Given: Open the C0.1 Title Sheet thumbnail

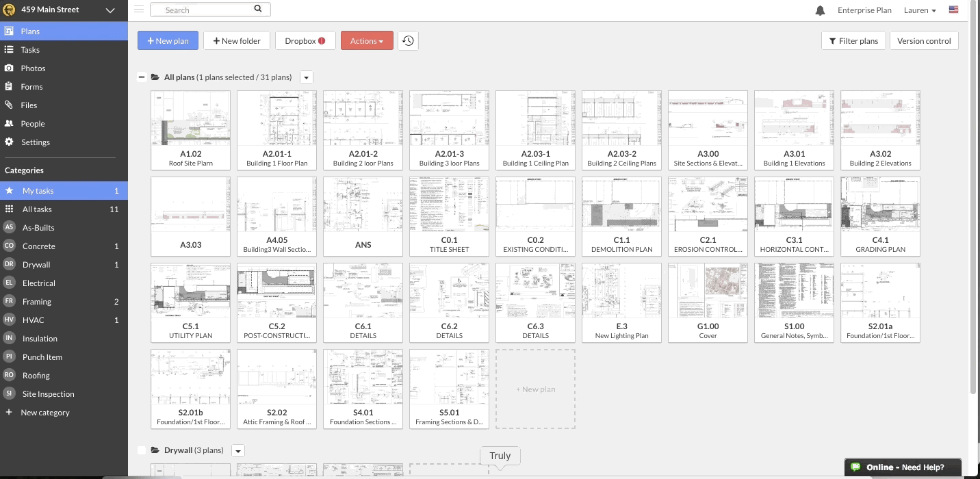Looking at the screenshot, I should pyautogui.click(x=450, y=216).
